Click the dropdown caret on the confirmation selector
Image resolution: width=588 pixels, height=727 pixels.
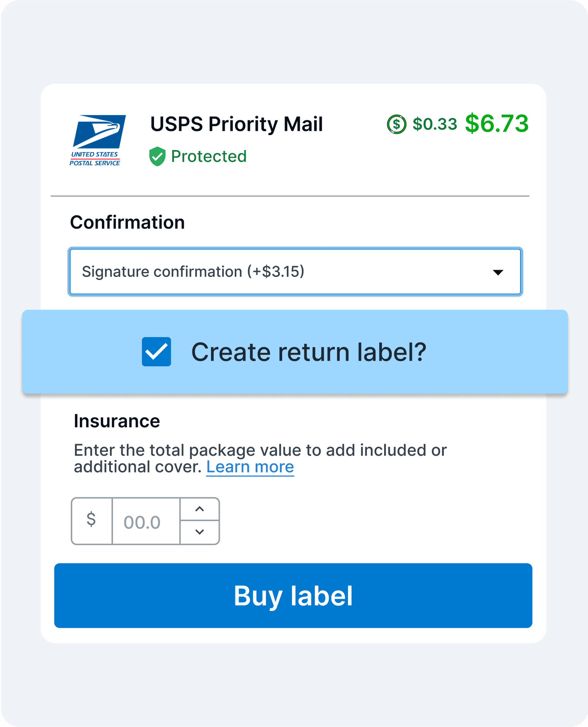pyautogui.click(x=499, y=272)
